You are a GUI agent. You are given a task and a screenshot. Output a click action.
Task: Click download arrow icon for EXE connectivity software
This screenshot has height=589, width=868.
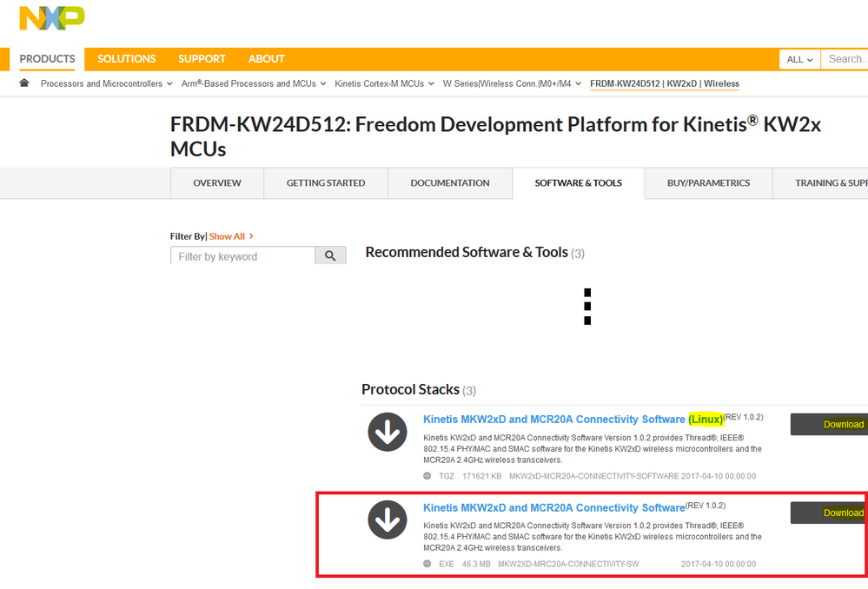coord(388,520)
